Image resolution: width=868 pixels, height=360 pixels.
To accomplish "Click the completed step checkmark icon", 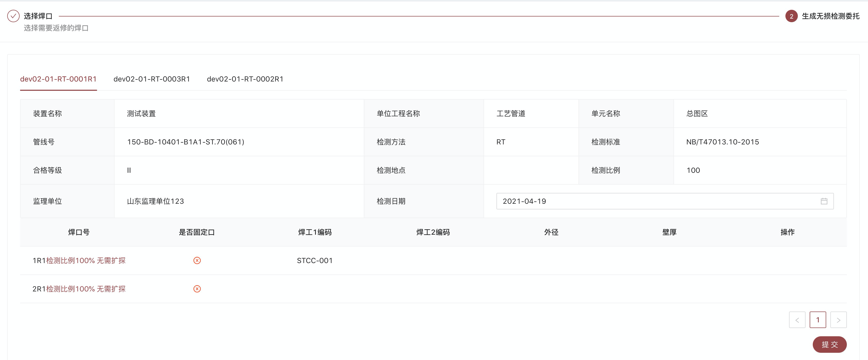I will [13, 16].
